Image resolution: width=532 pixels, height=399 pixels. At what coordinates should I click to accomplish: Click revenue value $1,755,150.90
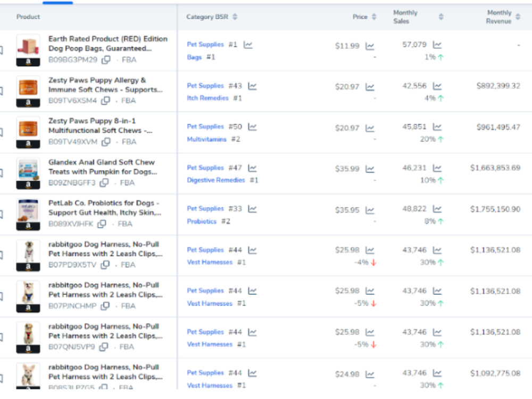495,209
